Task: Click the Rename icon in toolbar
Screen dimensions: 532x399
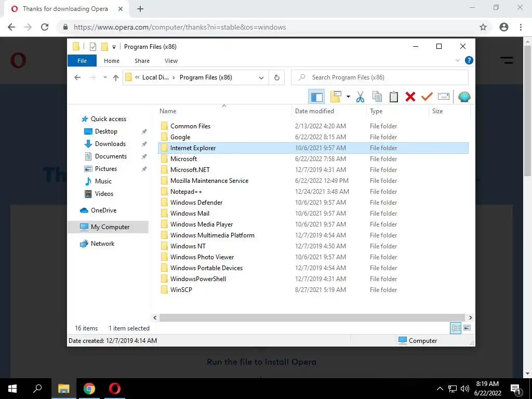Action: pyautogui.click(x=444, y=97)
